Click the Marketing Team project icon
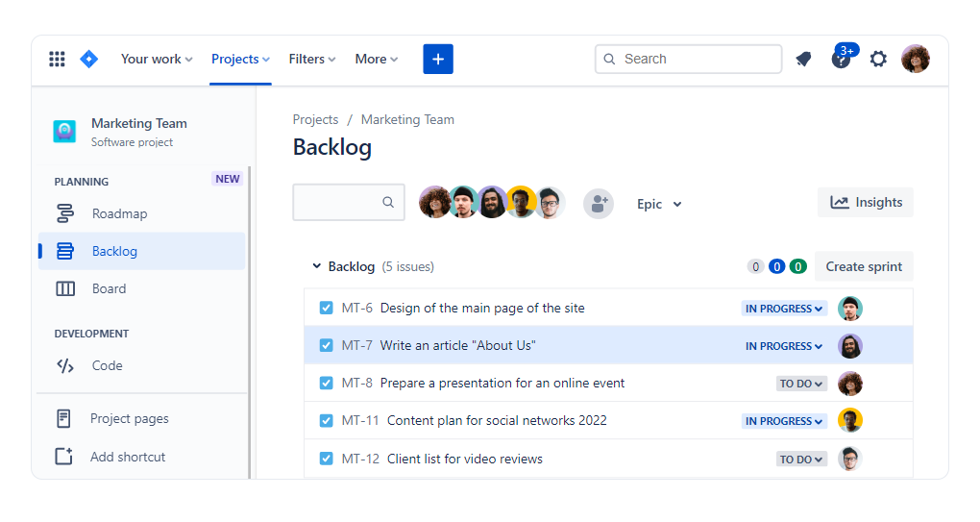Viewport: 980px width, 522px height. click(x=64, y=132)
